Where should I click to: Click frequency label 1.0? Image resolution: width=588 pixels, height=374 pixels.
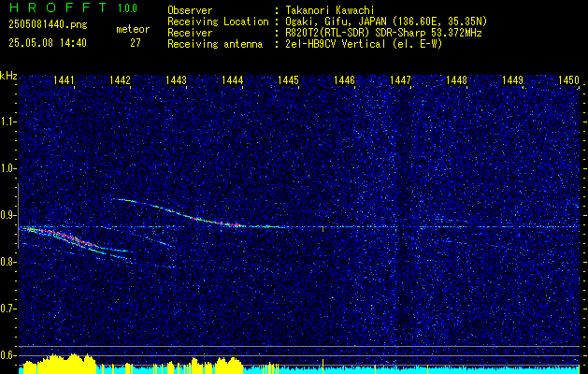pyautogui.click(x=8, y=169)
